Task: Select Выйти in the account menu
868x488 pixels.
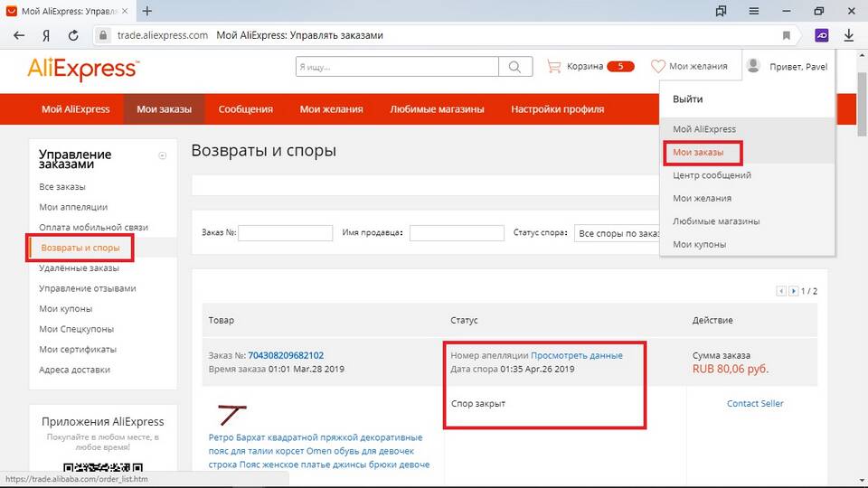Action: click(687, 99)
